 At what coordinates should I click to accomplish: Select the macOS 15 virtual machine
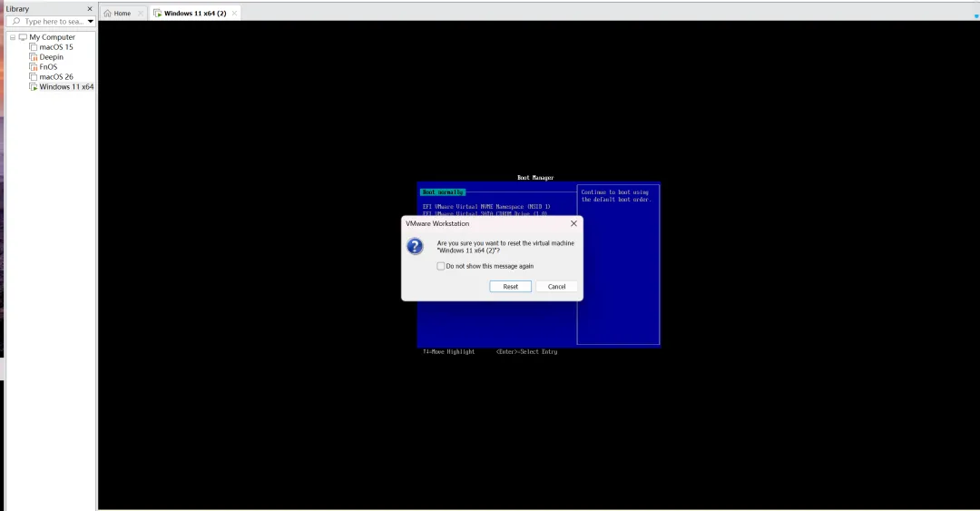tap(55, 47)
